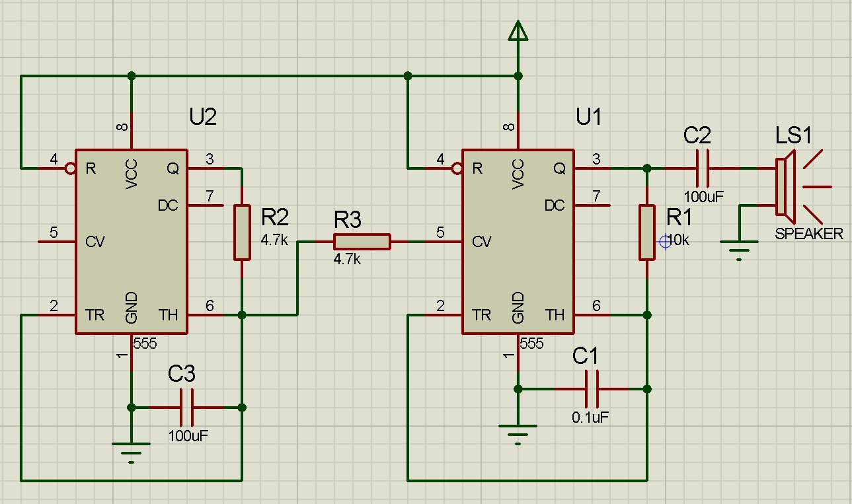
Task: Click U1's CV pin 5 line
Action: pos(444,242)
